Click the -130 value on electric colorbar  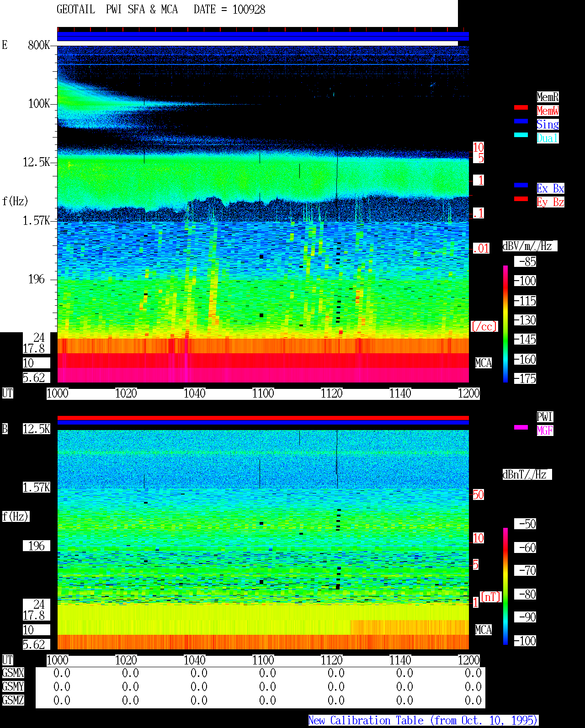tap(525, 320)
